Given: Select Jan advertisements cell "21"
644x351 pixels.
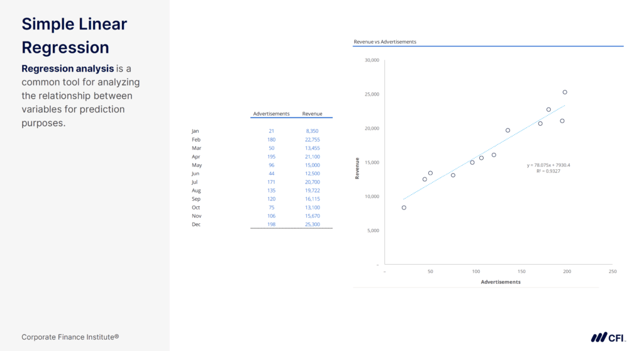Looking at the screenshot, I should [x=271, y=131].
